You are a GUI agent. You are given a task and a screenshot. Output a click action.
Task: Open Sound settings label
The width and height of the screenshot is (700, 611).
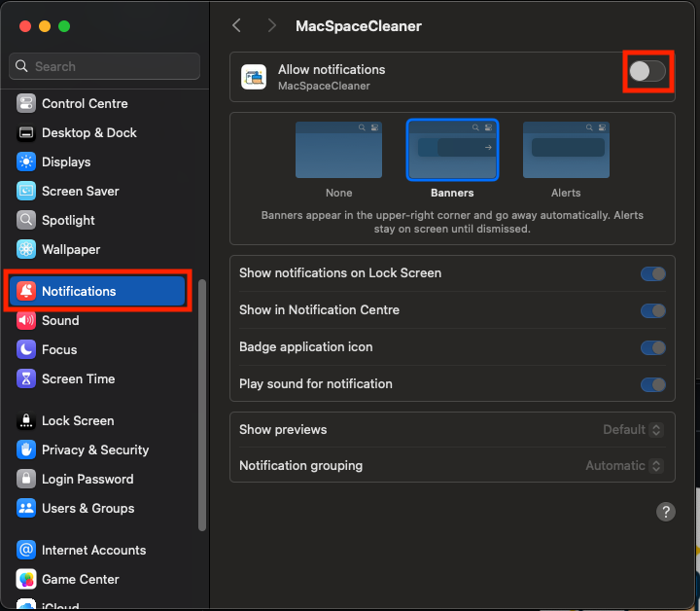[60, 320]
